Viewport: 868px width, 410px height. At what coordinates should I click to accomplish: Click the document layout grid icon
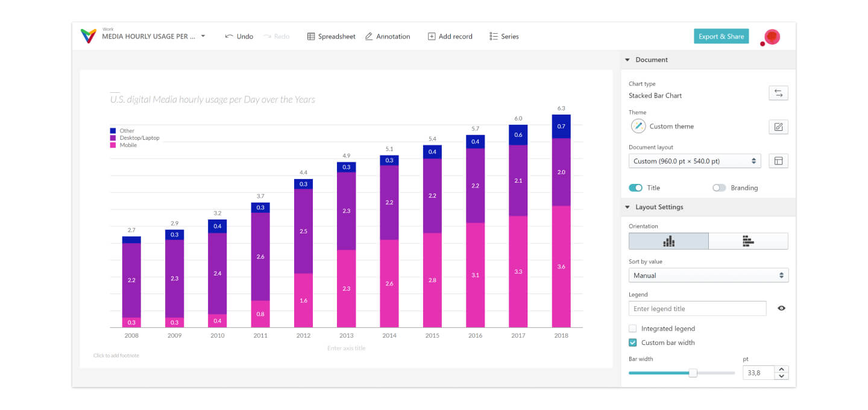tap(778, 161)
